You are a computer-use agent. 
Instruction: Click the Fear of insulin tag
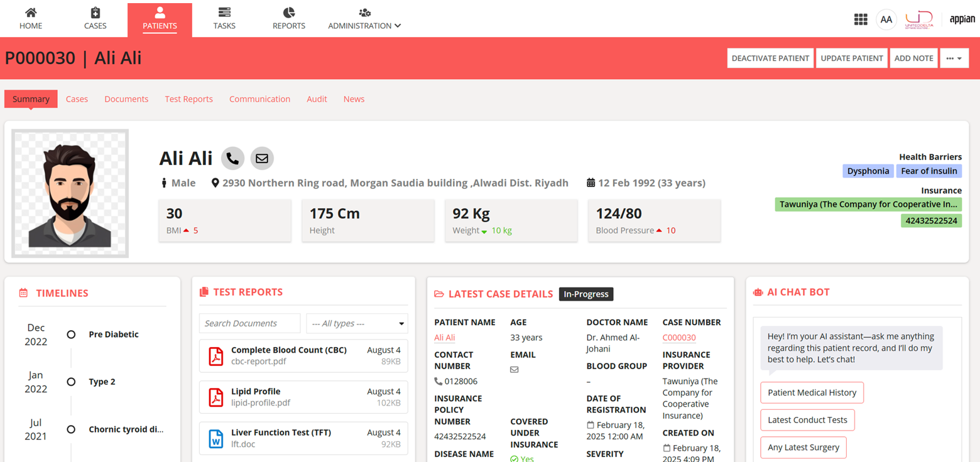click(x=929, y=171)
